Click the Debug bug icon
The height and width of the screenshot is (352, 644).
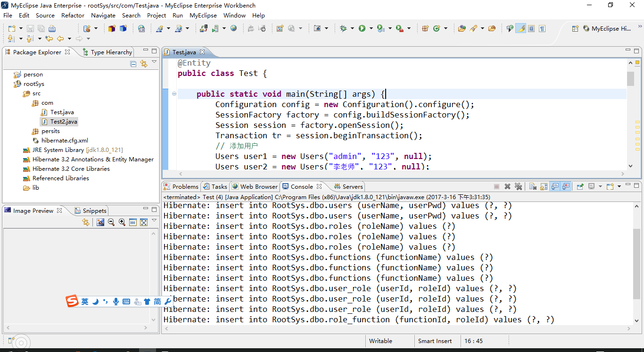(x=344, y=28)
